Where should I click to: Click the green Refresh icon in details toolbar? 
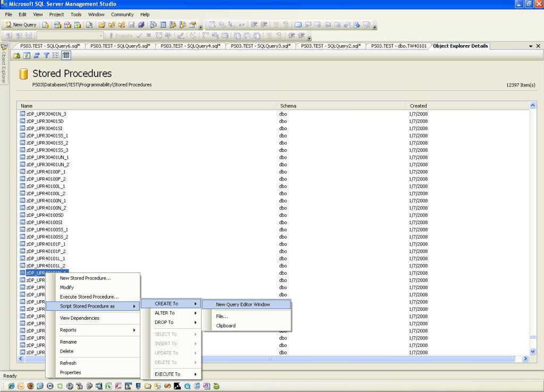[27, 55]
